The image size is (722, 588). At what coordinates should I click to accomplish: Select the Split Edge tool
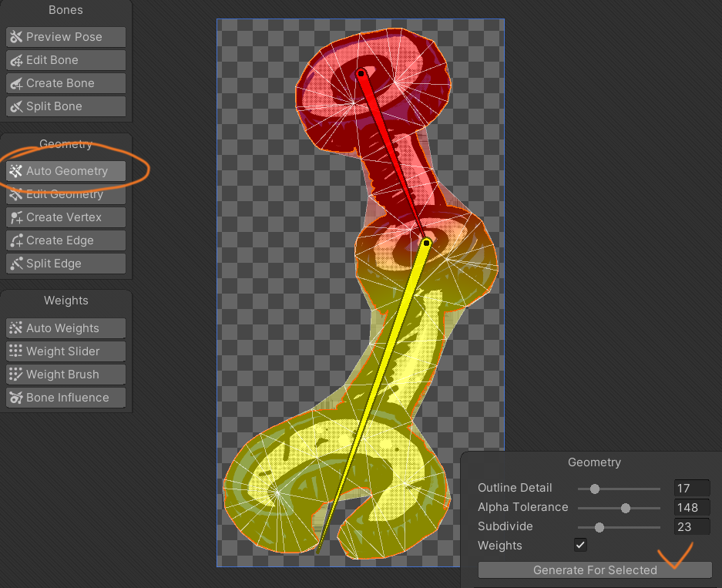pos(65,264)
